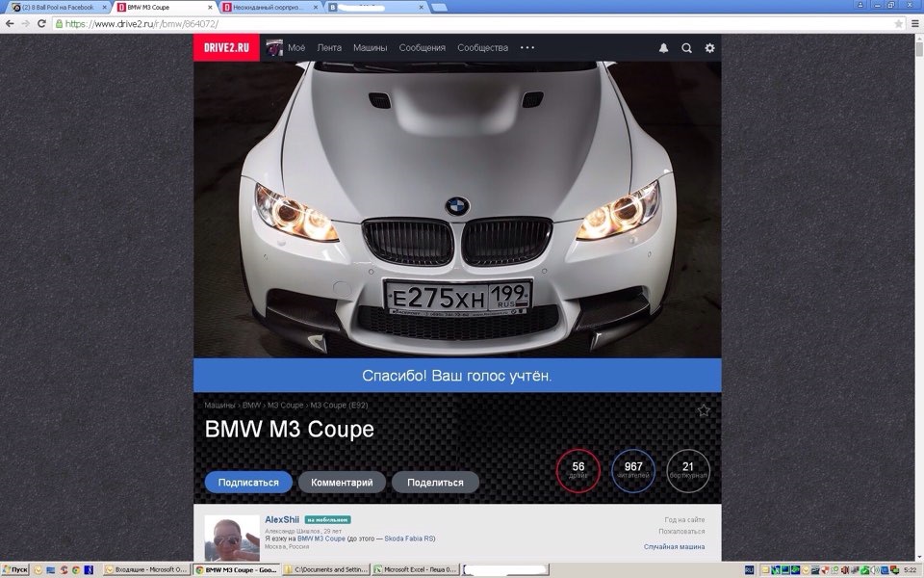Click the 5:22 clock in the system tray

(910, 569)
